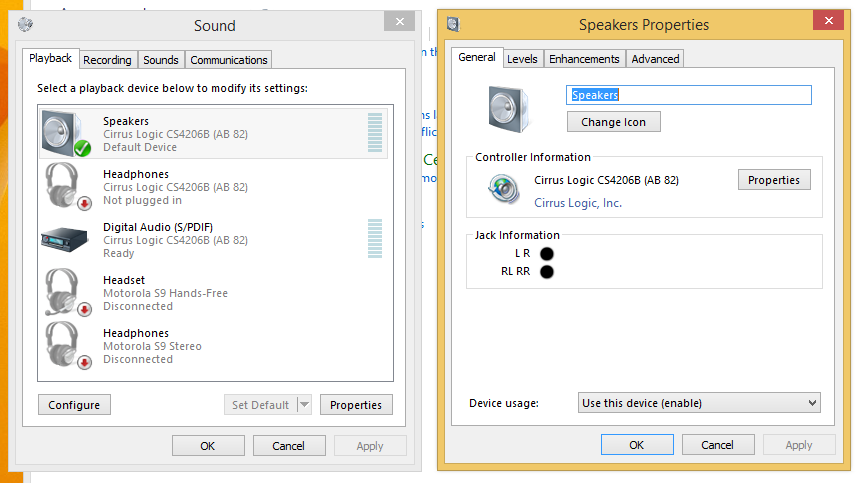Click the Sound window title bar icon
This screenshot has height=483, width=868.
point(25,24)
